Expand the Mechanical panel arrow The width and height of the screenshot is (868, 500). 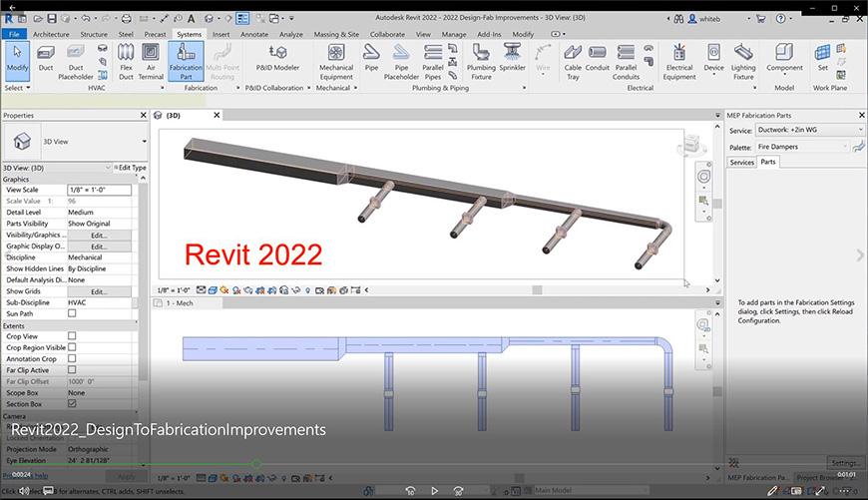pos(355,88)
